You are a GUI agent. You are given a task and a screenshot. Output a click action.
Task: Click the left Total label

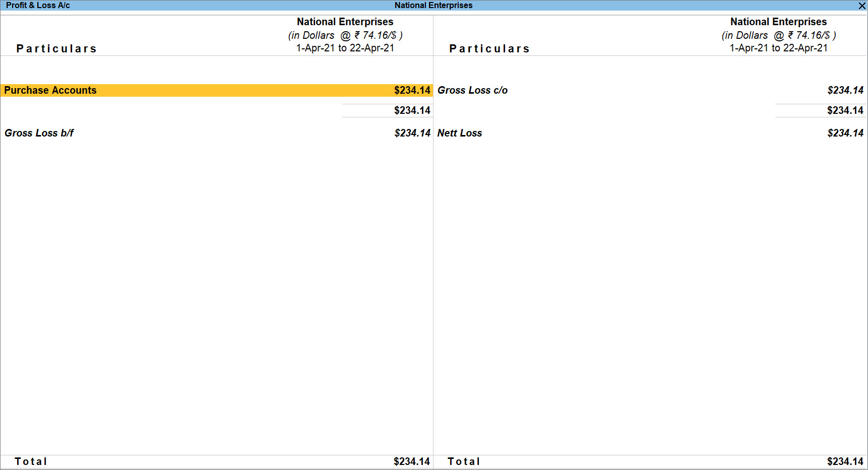pos(31,461)
